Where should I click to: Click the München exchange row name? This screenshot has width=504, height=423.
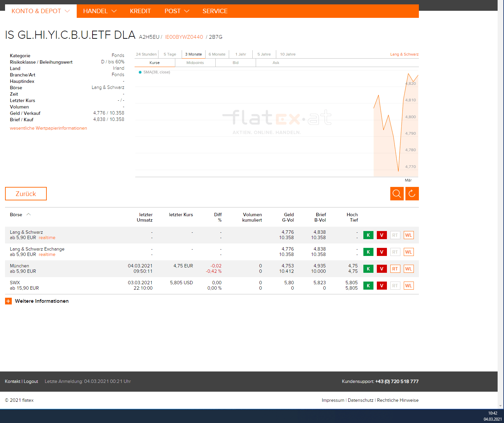pyautogui.click(x=20, y=266)
